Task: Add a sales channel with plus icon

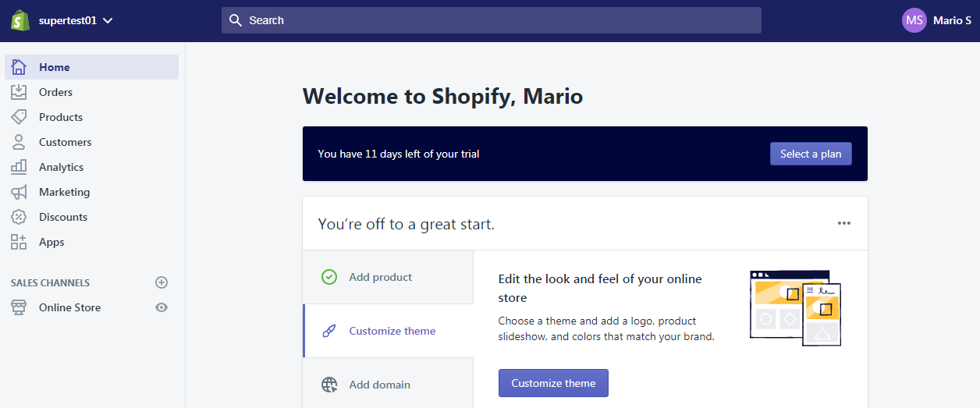Action: [162, 282]
